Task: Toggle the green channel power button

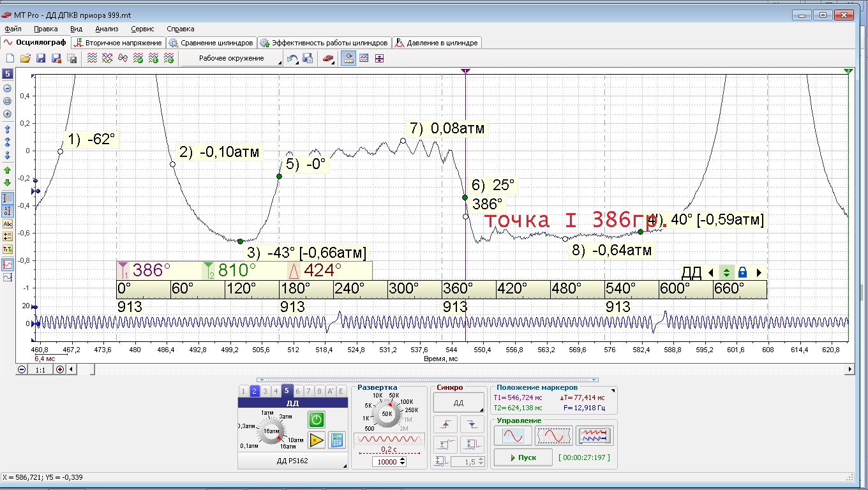Action: [x=317, y=420]
